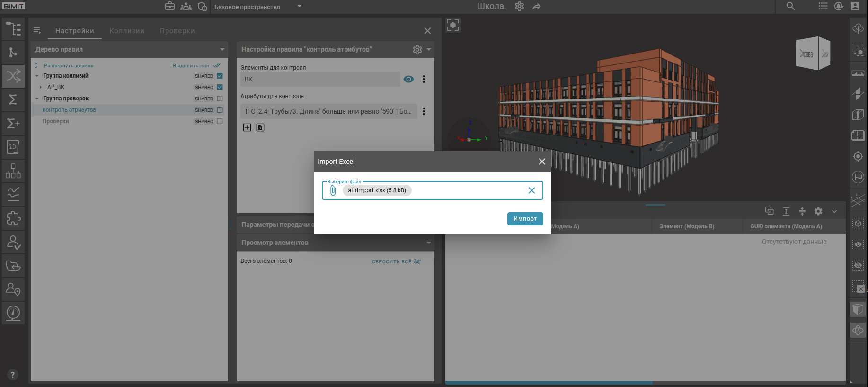Click the share arrow icon in header
The height and width of the screenshot is (387, 868).
[x=536, y=6]
